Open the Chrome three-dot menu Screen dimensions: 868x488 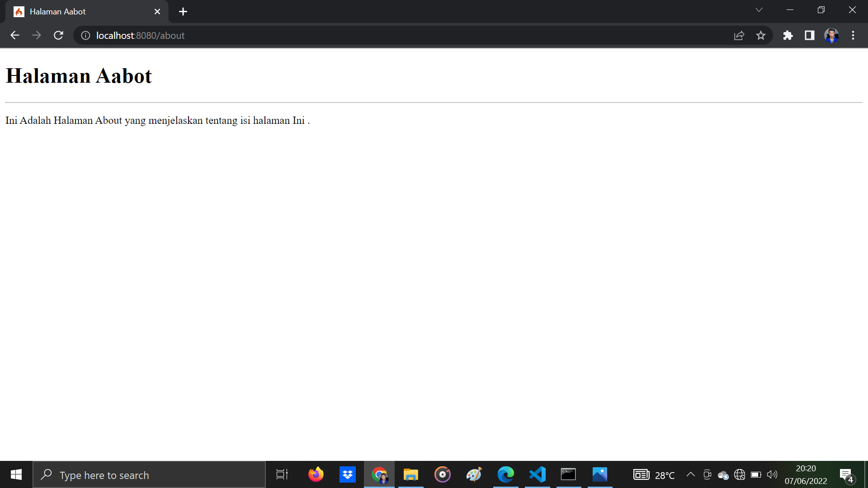(853, 35)
